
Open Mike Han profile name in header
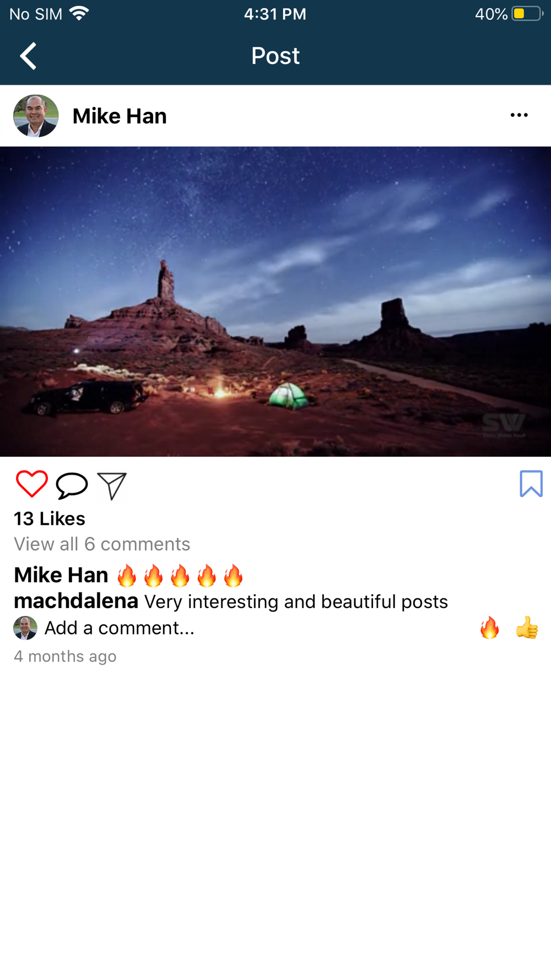click(x=120, y=116)
